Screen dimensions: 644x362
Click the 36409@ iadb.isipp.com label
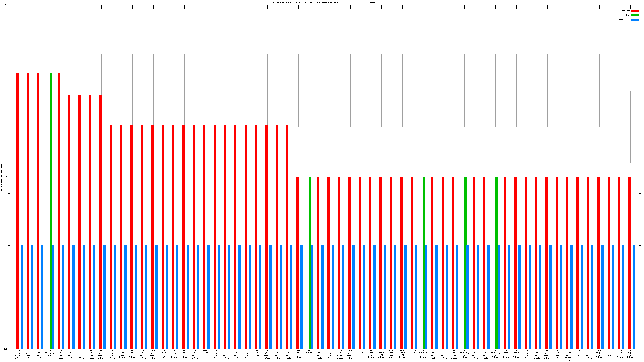tap(413, 354)
